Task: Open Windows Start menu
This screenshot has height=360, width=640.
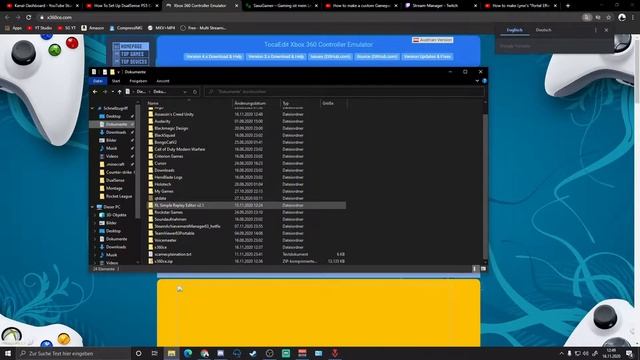Action: [x=8, y=353]
